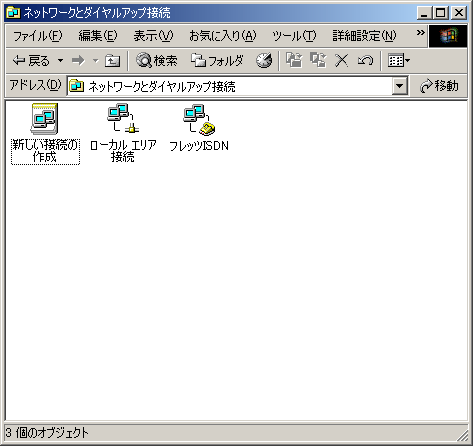Viewport: 473px width, 446px height.
Task: Click inside the アドレス address field
Action: pyautogui.click(x=230, y=86)
